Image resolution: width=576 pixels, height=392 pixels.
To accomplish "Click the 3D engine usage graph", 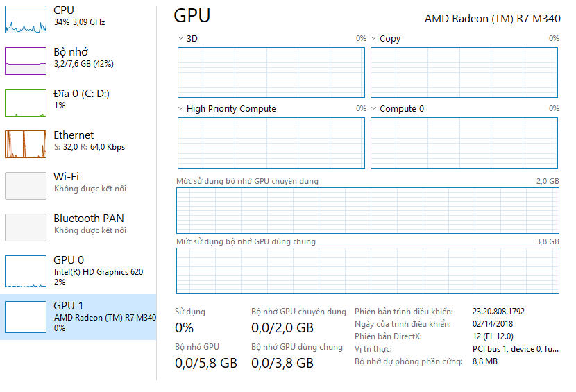I will coord(271,72).
